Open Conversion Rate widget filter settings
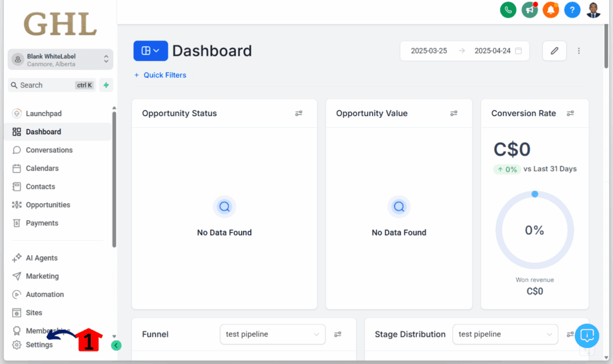This screenshot has width=613, height=364. [x=570, y=113]
